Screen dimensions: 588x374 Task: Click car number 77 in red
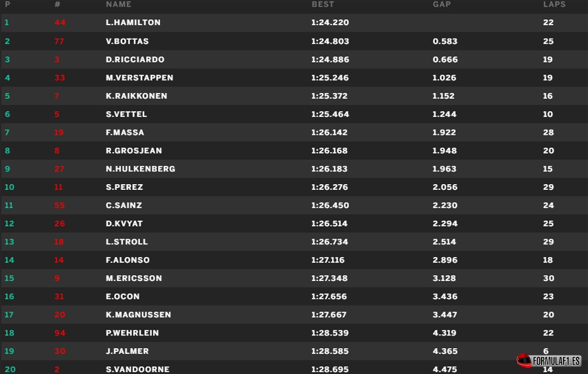59,41
